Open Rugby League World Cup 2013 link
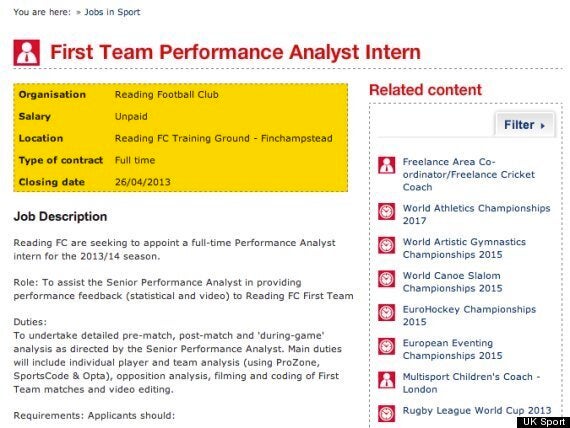Image resolution: width=570 pixels, height=428 pixels. [x=477, y=411]
